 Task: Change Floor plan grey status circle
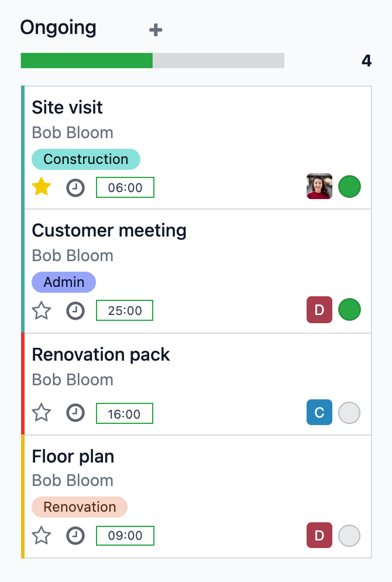(349, 535)
